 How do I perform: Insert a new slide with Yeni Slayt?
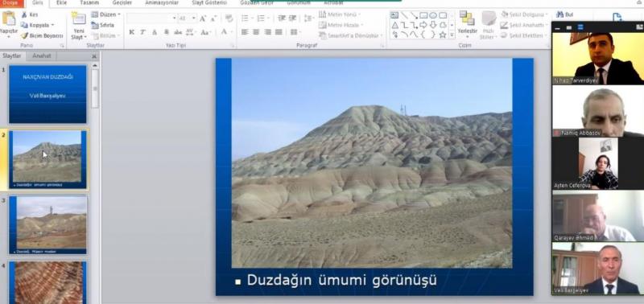78,26
